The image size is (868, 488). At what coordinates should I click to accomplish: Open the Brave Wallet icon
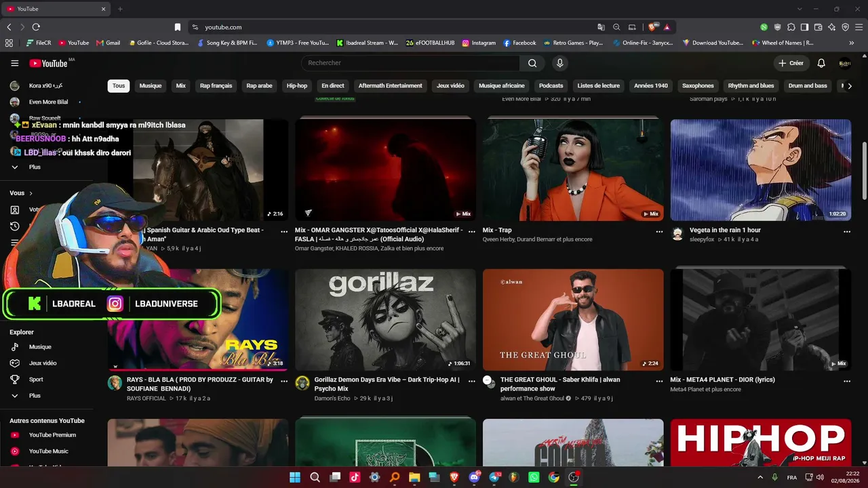[818, 27]
